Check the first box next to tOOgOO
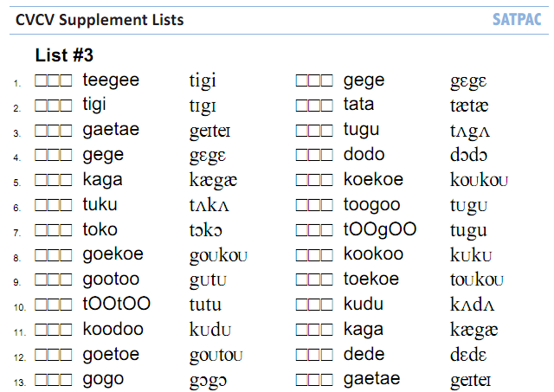 [302, 230]
